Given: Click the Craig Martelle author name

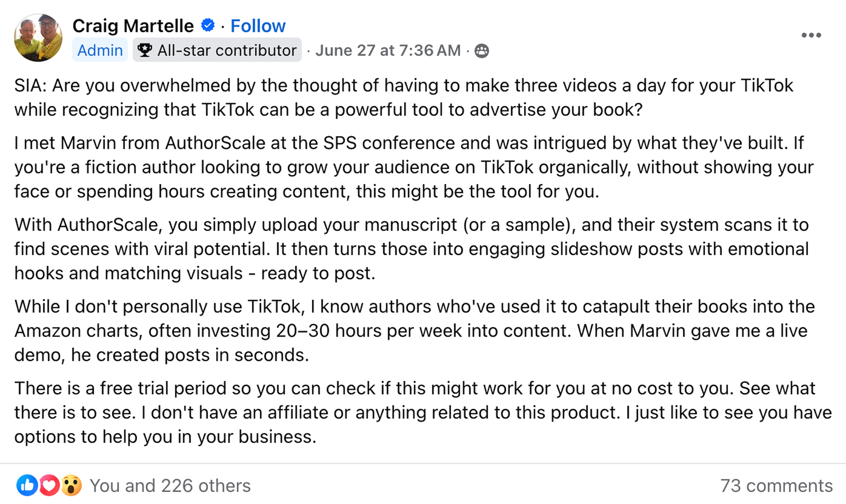Looking at the screenshot, I should click(x=133, y=26).
